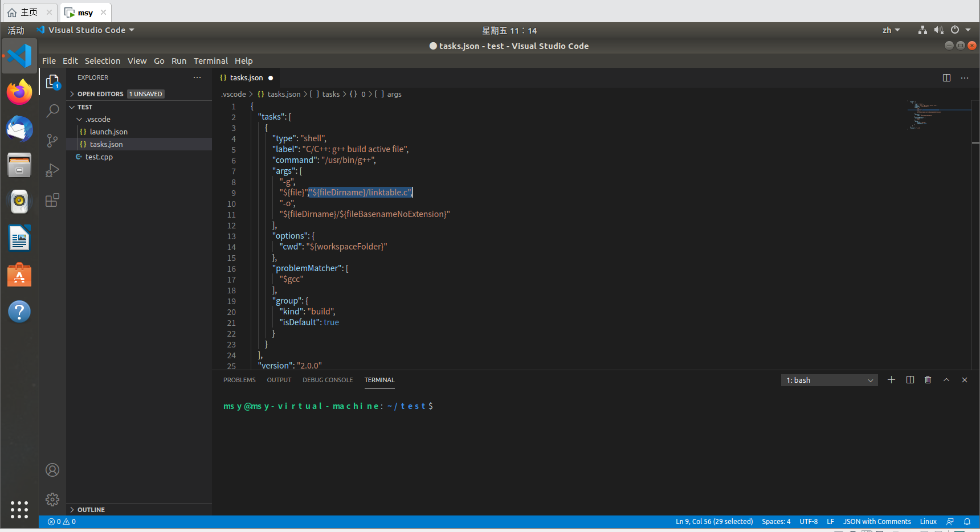The width and height of the screenshot is (980, 532).
Task: Open the zh input method dropdown
Action: 891,30
